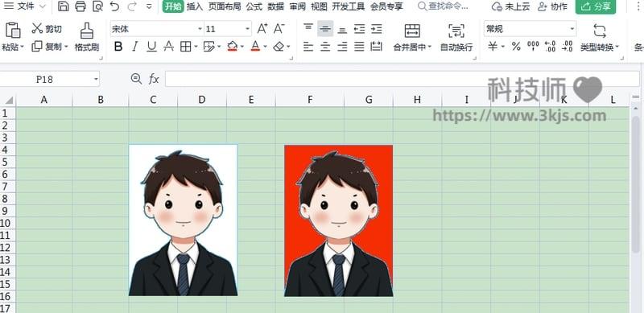Open the 开发工具 tab

coord(349,6)
